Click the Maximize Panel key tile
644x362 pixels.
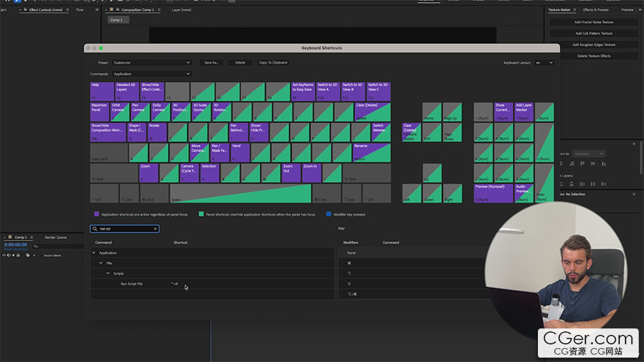point(100,111)
